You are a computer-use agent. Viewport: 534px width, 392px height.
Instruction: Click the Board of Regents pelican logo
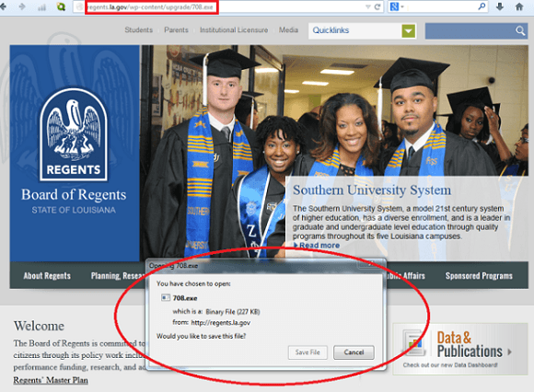(74, 134)
